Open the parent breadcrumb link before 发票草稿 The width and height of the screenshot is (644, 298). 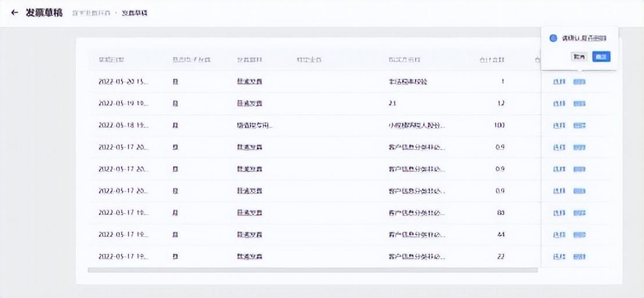[92, 13]
